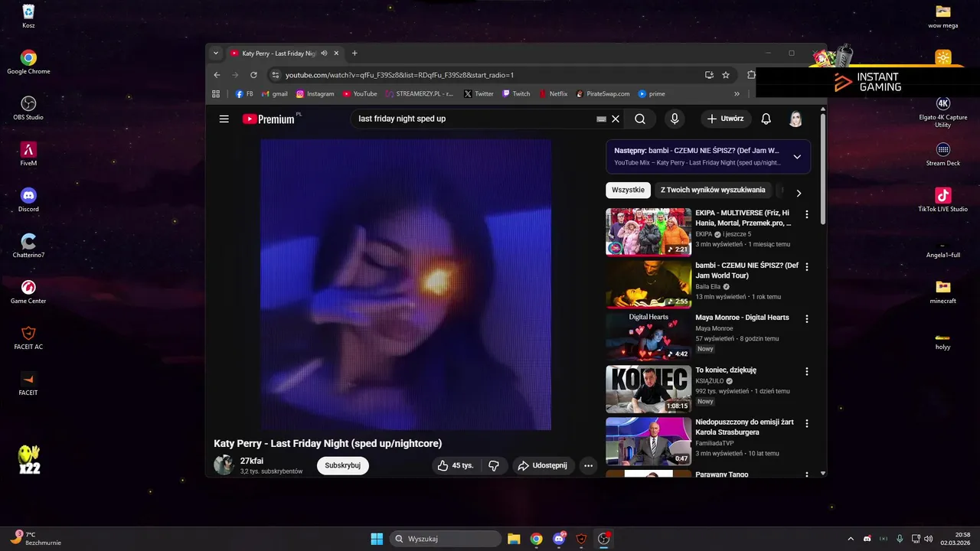
Task: Open options for bambi CZEMU NIE ŚPISZ video
Action: (x=806, y=267)
